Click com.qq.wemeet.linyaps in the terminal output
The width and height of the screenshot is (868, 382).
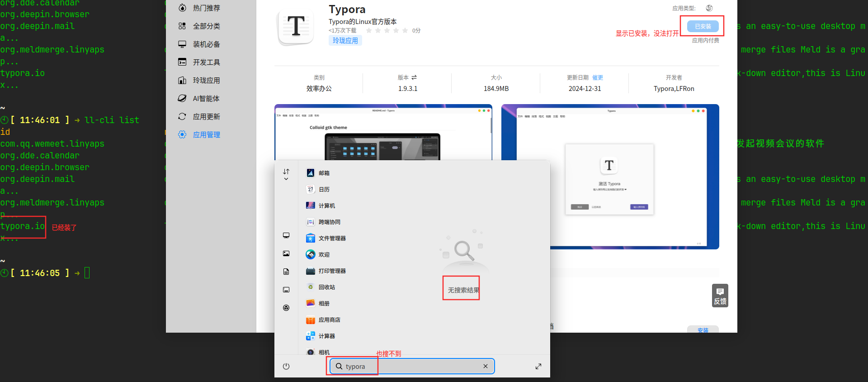tap(52, 144)
